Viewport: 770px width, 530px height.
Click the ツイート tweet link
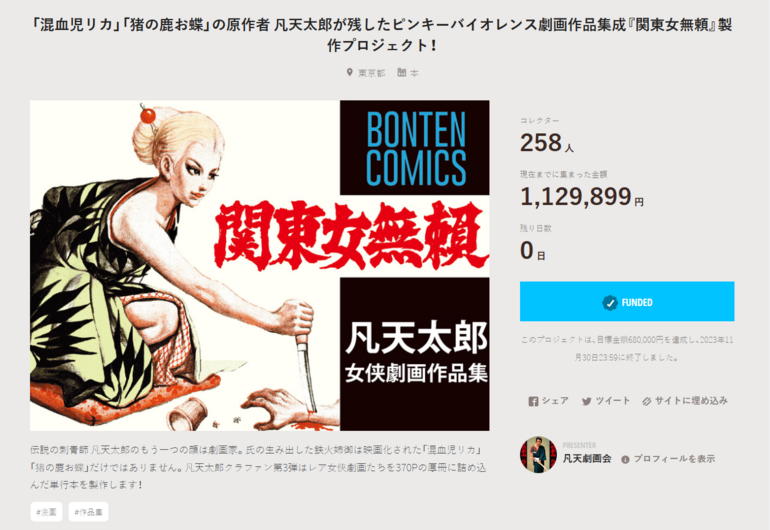pyautogui.click(x=612, y=401)
